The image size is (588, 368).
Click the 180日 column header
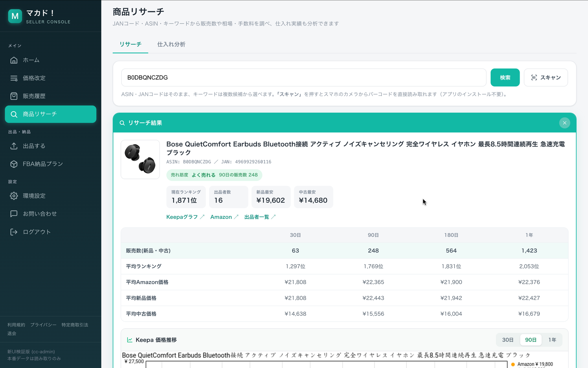point(451,235)
